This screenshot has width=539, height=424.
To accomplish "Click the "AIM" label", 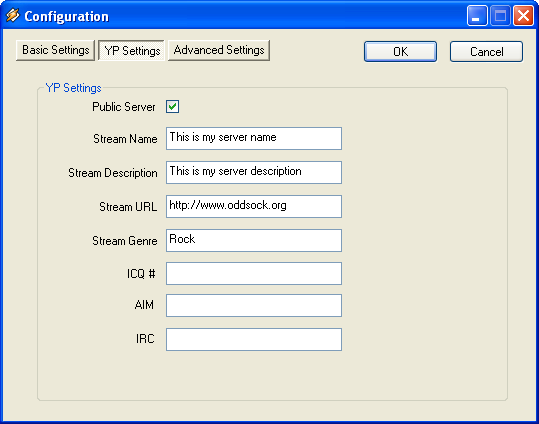I will (144, 305).
